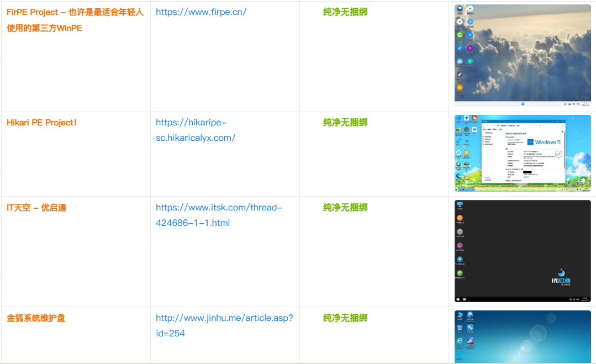Select 纯净无捆绑 label in the IT天空 row
Viewport: 596px width, 364px height.
click(x=345, y=208)
